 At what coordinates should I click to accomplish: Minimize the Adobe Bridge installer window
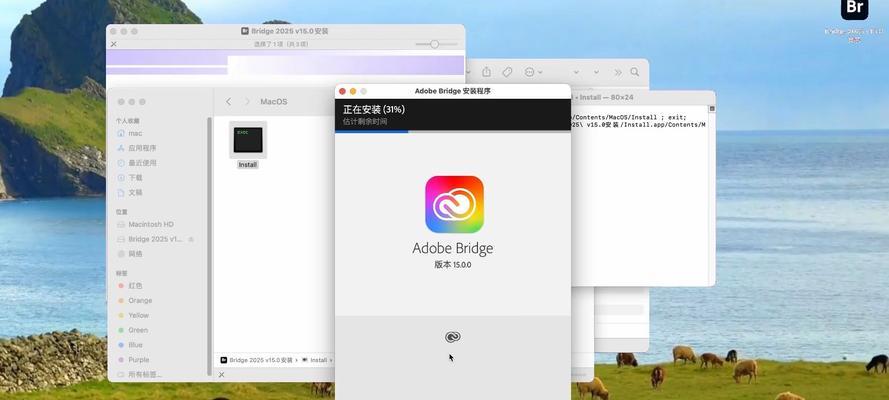[353, 91]
